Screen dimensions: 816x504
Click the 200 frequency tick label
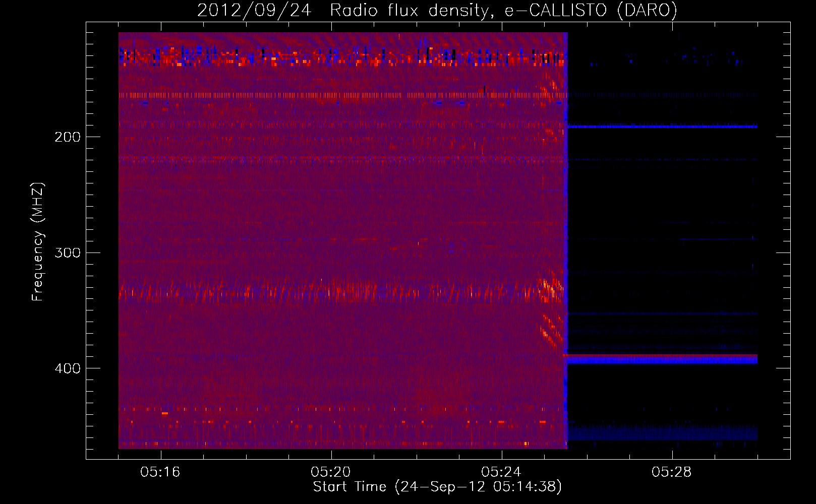[x=68, y=137]
